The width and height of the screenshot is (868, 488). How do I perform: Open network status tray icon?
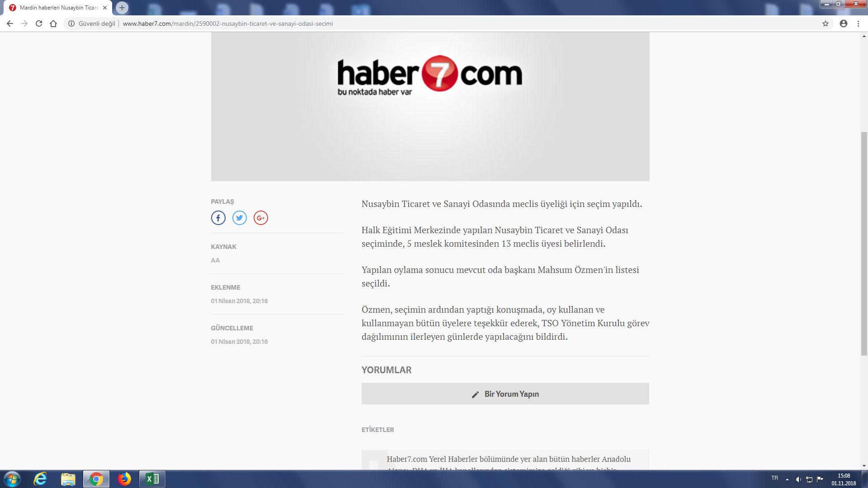[809, 479]
